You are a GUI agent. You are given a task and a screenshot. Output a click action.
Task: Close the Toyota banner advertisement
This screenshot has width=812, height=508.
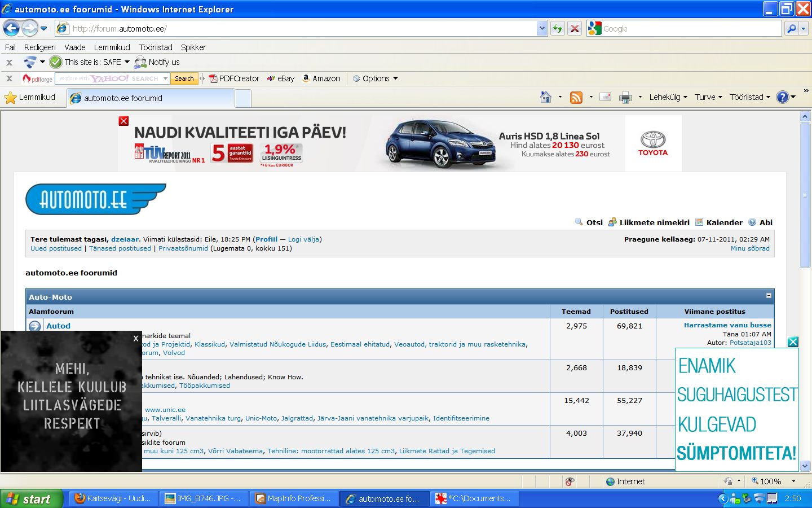(124, 121)
